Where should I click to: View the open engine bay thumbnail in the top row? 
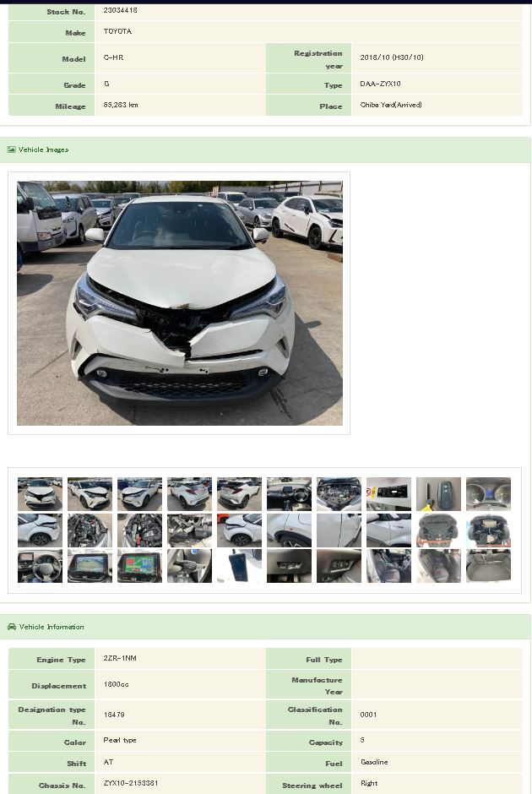click(339, 494)
